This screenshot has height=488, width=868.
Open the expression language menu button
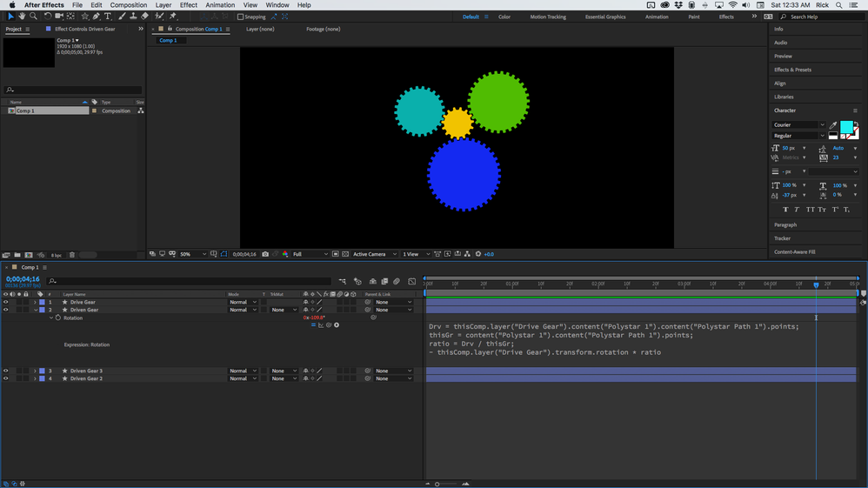pos(337,325)
